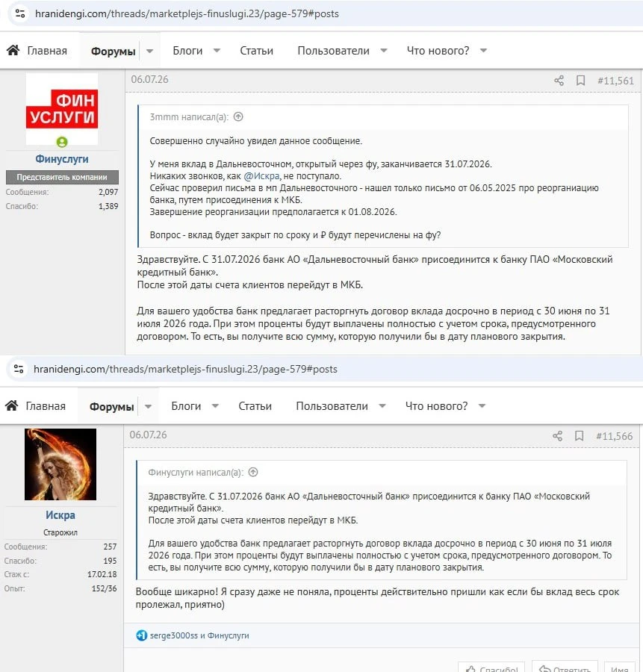Open Пользователи in top navigation
Screen dimensions: 643x672
click(334, 51)
